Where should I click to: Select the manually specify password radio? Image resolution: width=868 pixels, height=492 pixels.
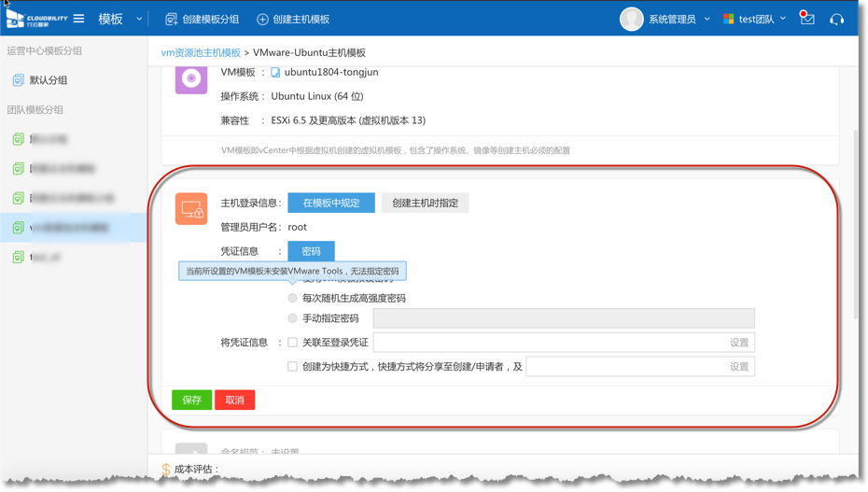pos(293,318)
